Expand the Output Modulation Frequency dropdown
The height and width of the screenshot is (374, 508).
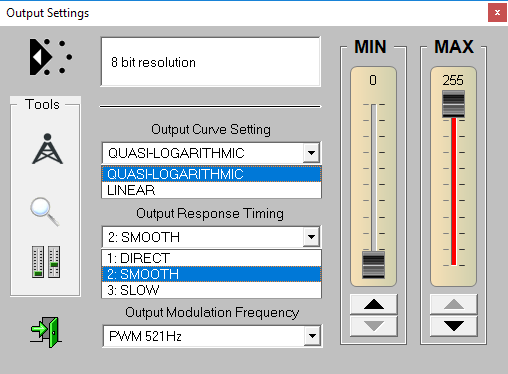(x=312, y=336)
